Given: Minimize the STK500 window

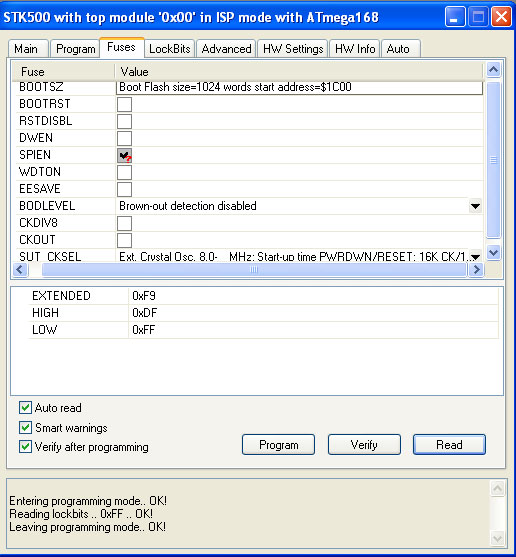Looking at the screenshot, I should pos(455,17).
